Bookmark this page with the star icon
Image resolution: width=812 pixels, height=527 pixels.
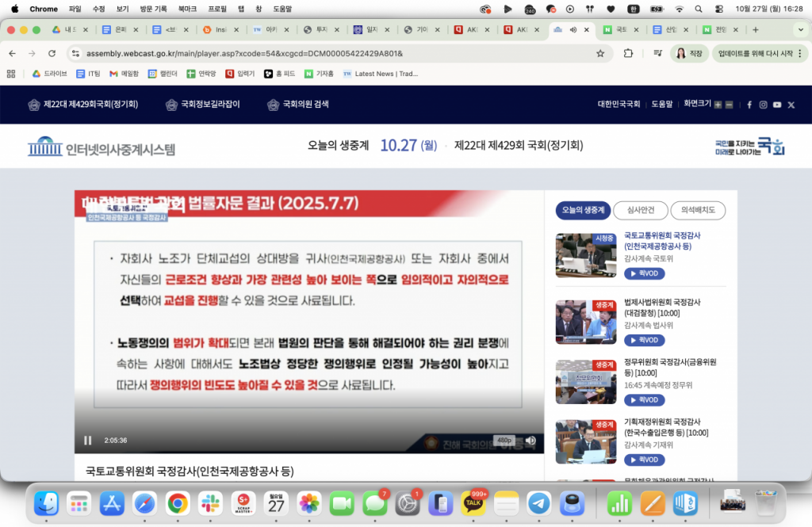(x=600, y=53)
